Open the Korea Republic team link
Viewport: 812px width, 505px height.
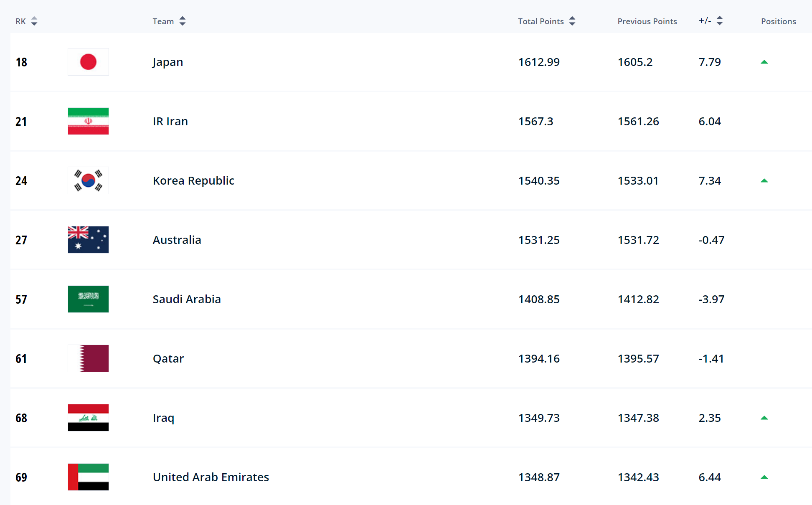coord(193,181)
